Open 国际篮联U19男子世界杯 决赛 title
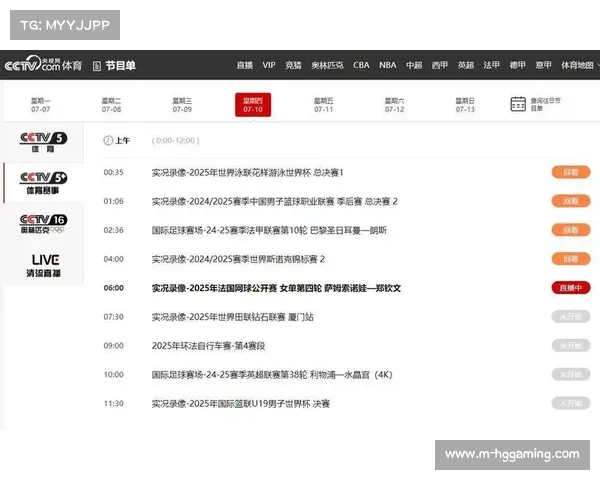600x480 pixels. [241, 404]
